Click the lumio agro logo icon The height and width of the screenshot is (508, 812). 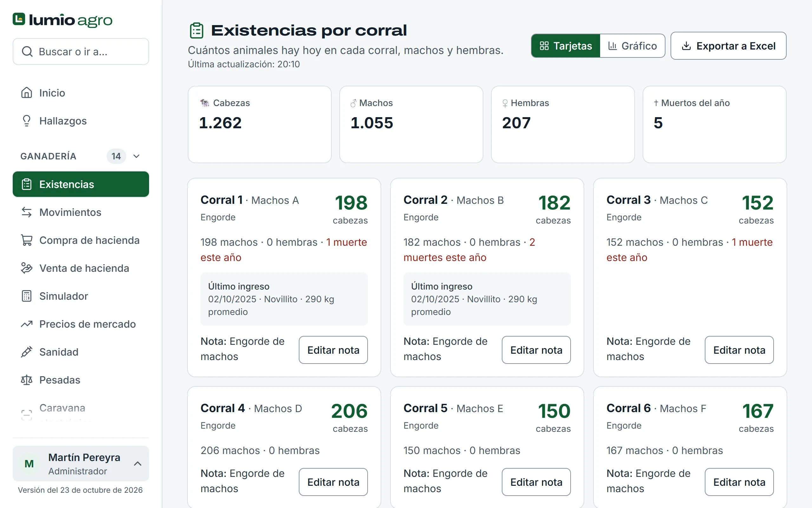19,19
